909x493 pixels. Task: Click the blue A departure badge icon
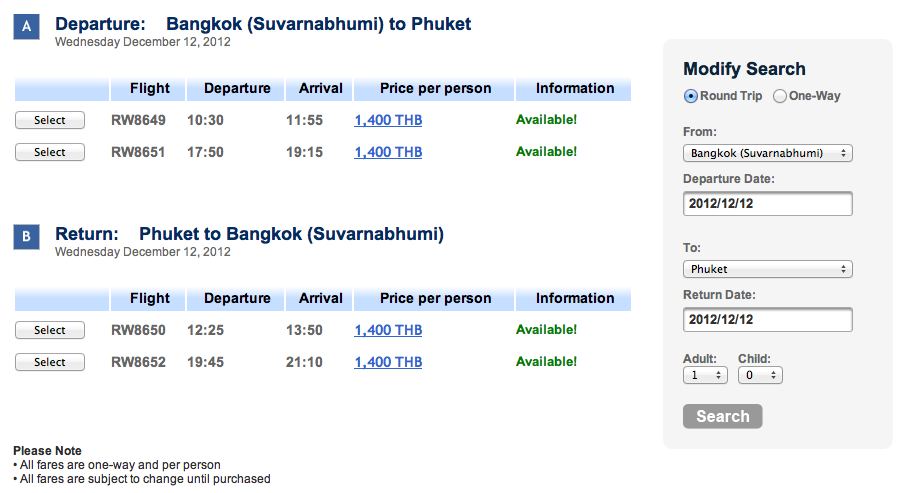point(27,27)
